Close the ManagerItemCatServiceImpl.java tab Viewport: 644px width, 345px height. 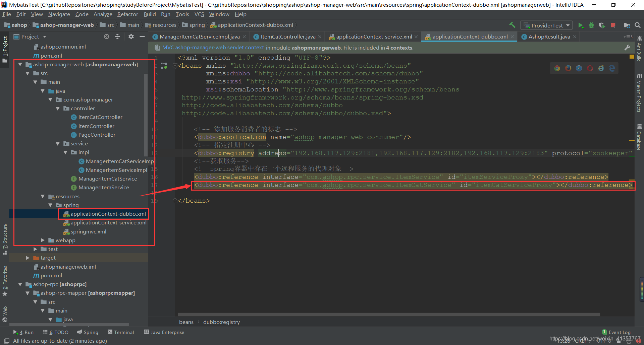(245, 37)
